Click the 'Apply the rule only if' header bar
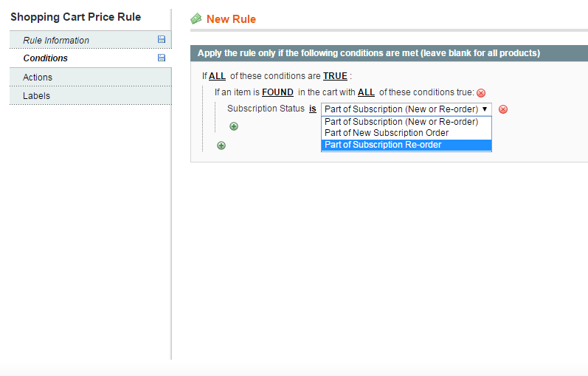 [x=390, y=53]
